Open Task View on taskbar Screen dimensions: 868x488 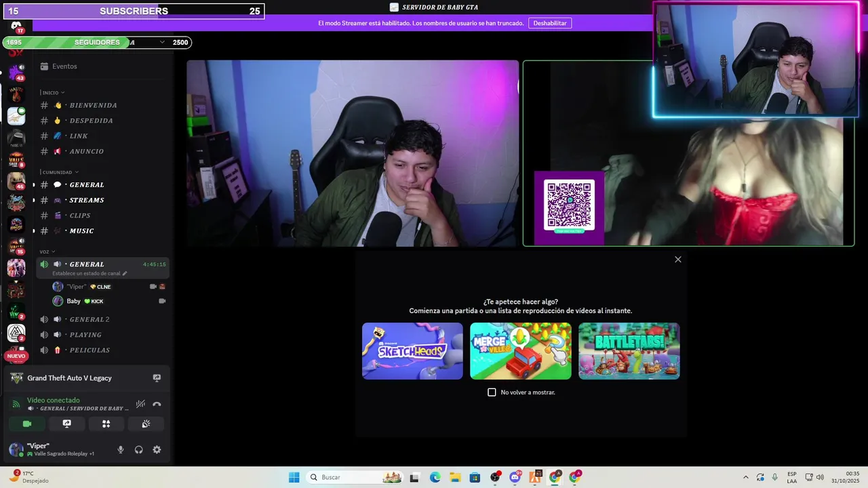tap(414, 477)
